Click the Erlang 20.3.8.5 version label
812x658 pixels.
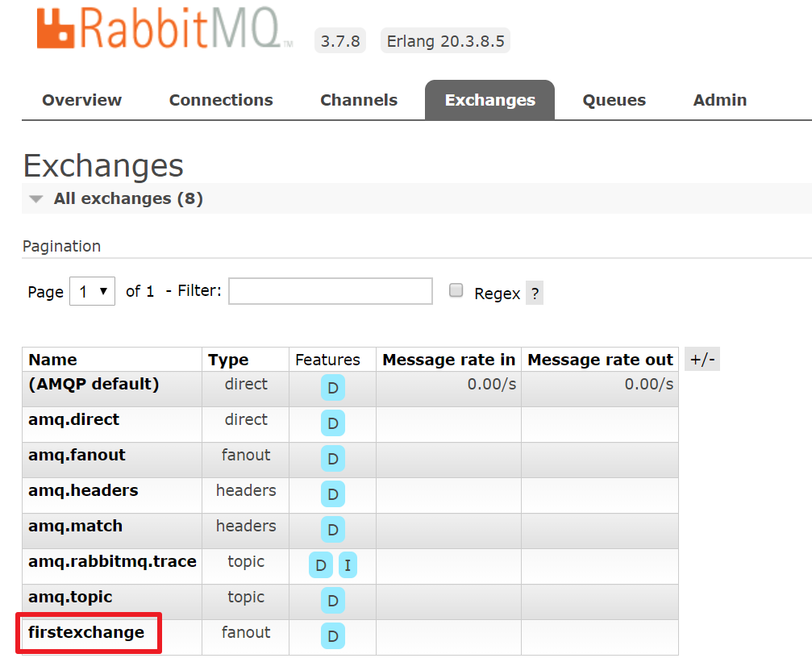click(x=445, y=41)
